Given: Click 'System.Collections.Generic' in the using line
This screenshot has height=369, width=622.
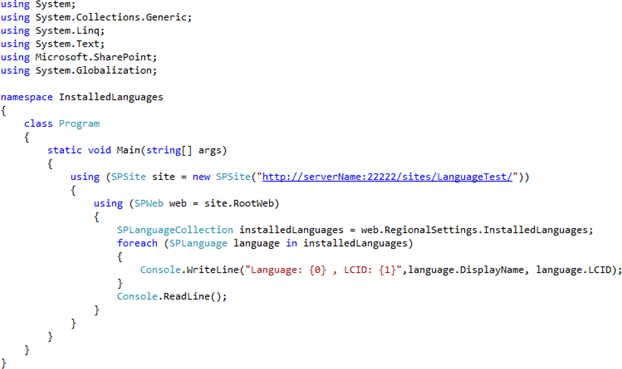Looking at the screenshot, I should 111,17.
